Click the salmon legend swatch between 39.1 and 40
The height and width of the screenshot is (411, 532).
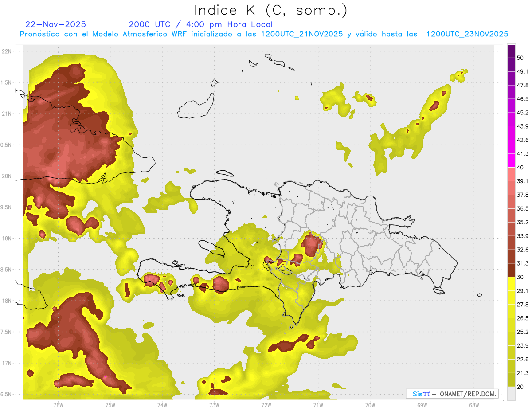point(511,174)
